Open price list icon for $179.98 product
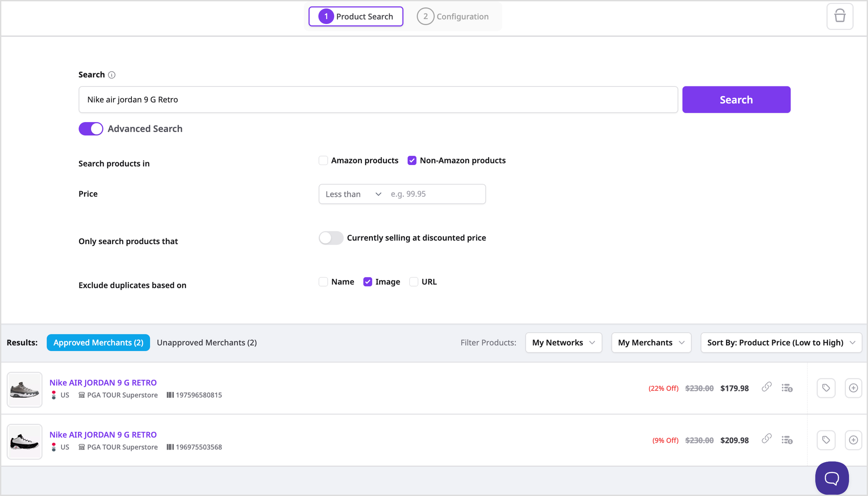This screenshot has width=868, height=496. coord(787,388)
